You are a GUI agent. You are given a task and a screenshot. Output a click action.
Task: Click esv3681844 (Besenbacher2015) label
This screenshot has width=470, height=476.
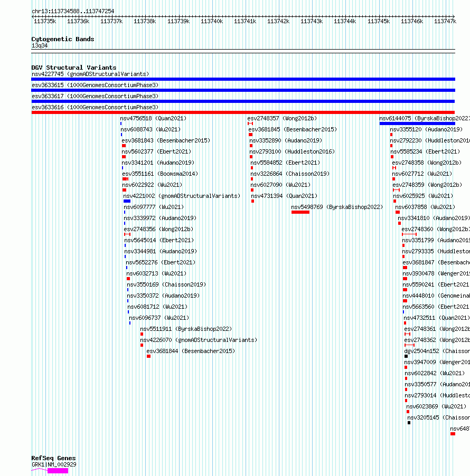tap(191, 351)
